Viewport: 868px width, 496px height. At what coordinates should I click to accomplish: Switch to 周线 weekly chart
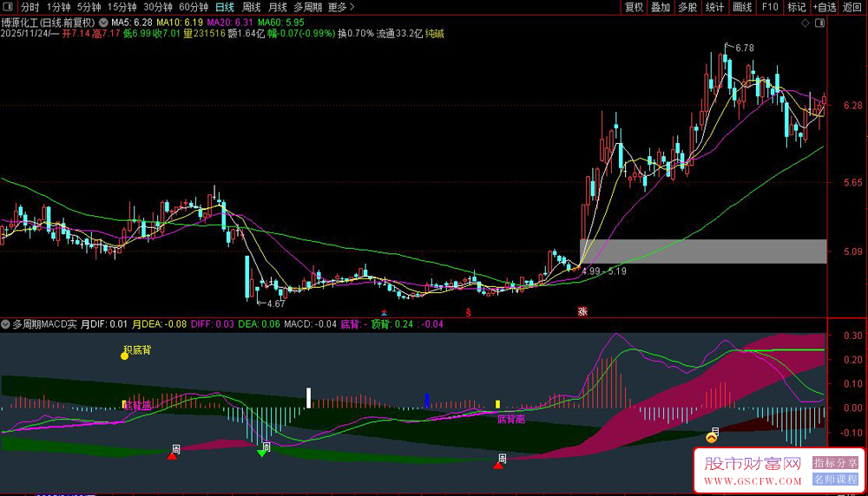tap(252, 7)
